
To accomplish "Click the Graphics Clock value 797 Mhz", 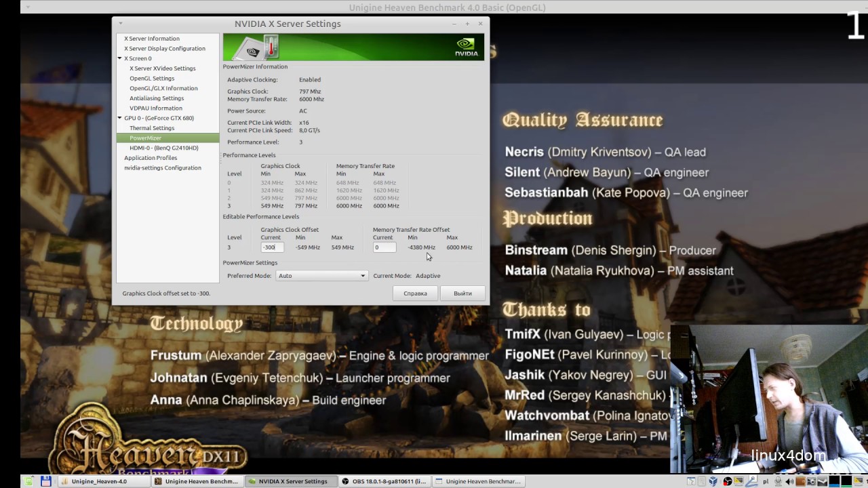I will [310, 91].
